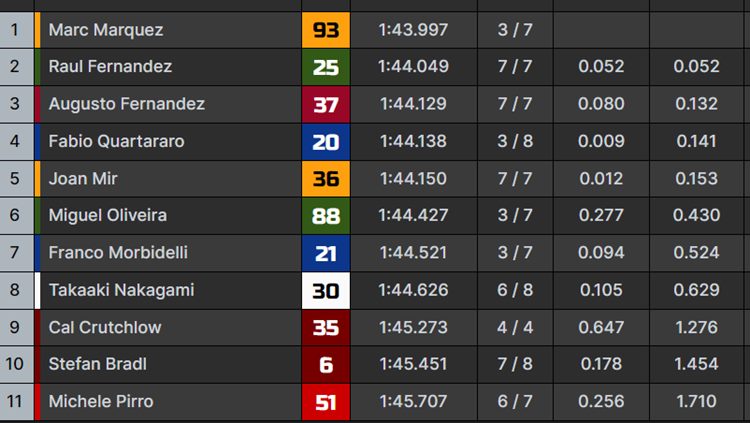Screen dimensions: 750x423
Task: Select Miguel Oliveira's gap value 0.430
Action: click(x=696, y=215)
